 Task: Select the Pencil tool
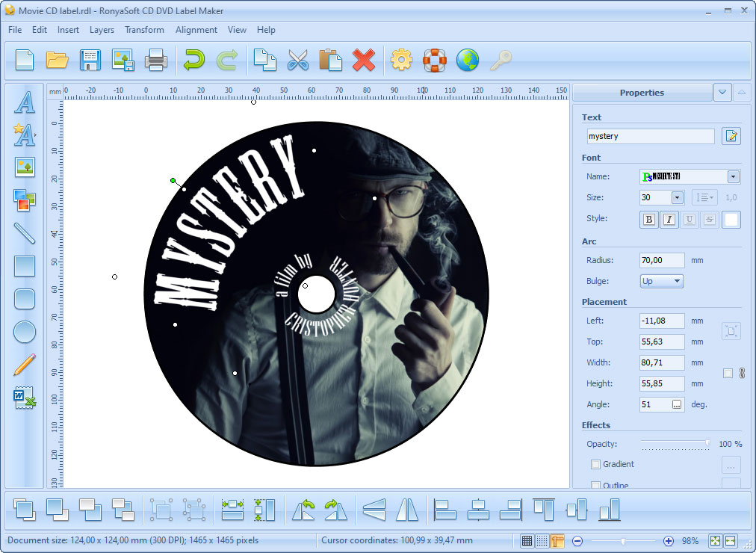(25, 365)
